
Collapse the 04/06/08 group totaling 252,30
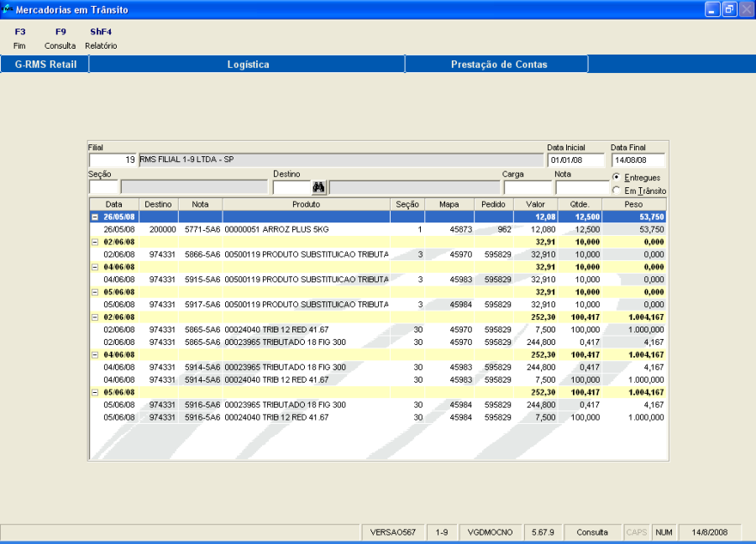(95, 355)
